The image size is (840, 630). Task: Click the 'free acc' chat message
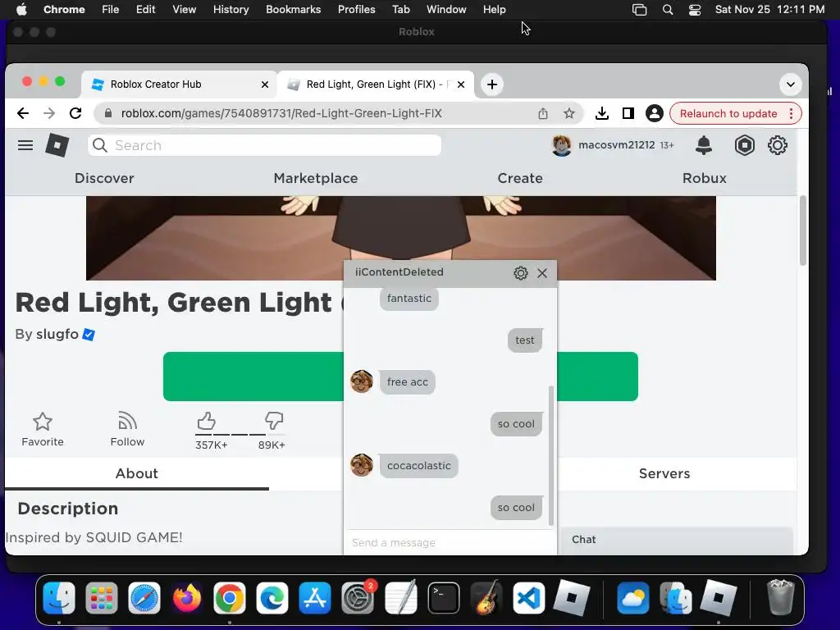click(x=407, y=382)
